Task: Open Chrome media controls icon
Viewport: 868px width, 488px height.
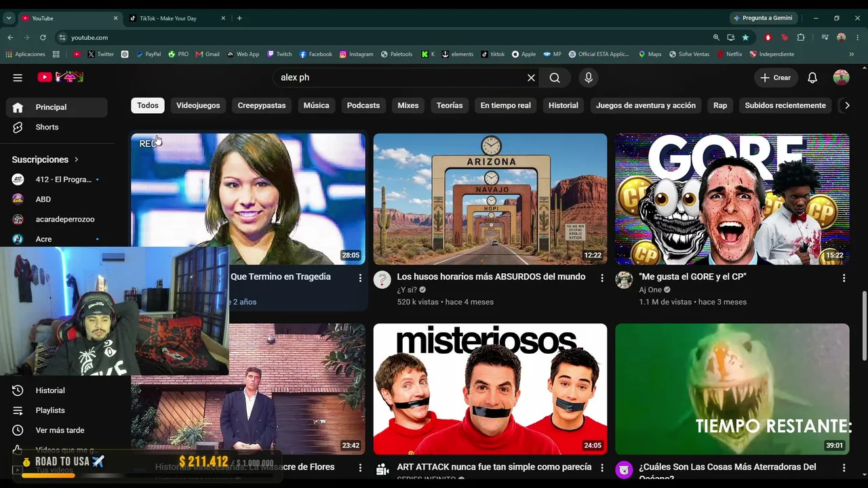Action: (825, 37)
